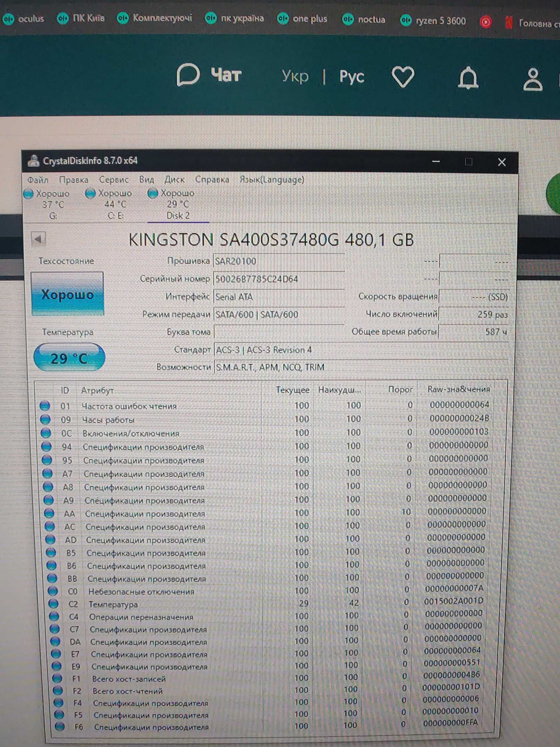Select the C: E: disk tab at 44 °C
Image resolution: width=560 pixels, height=747 pixels.
(109, 204)
